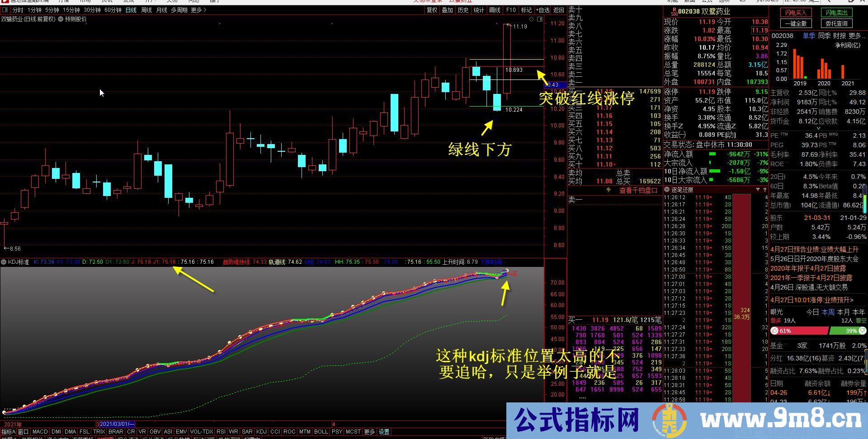This screenshot has height=439, width=868.
Task: Open 设置 indicator settings
Action: click(x=384, y=432)
